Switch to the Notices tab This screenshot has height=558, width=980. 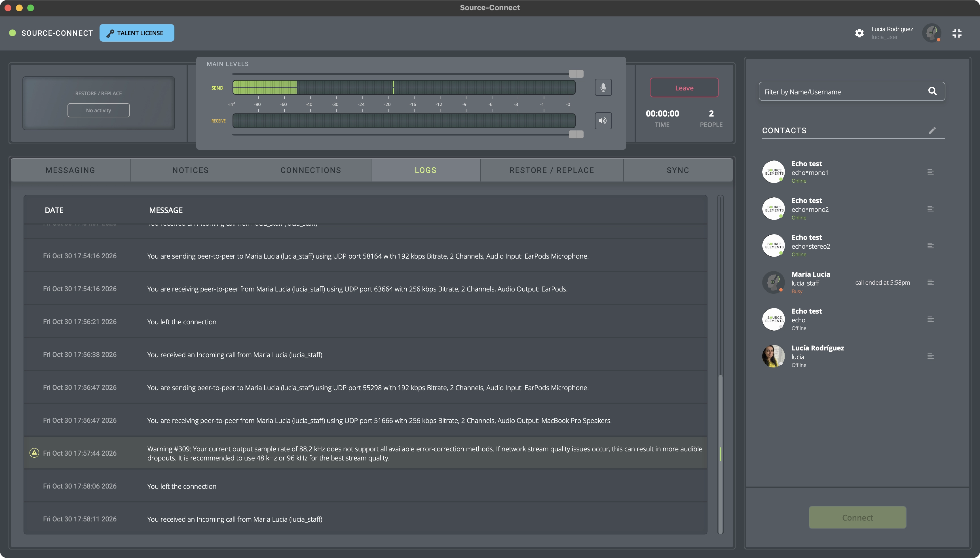tap(191, 170)
